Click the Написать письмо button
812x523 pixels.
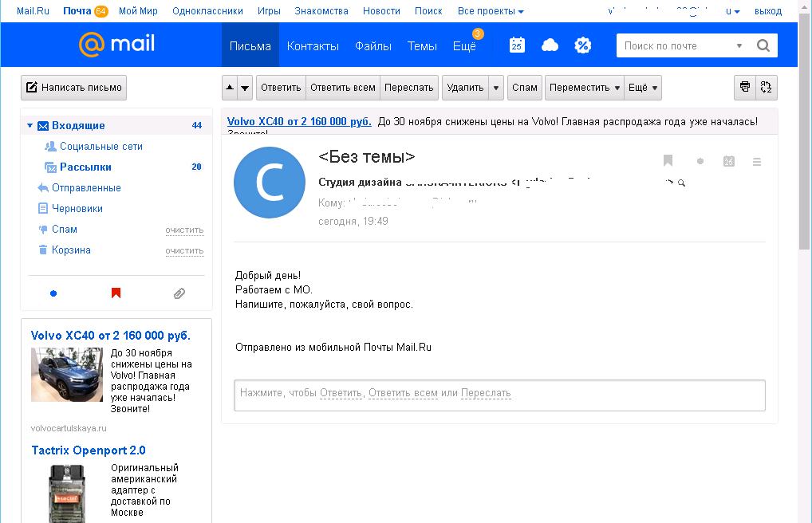click(73, 88)
